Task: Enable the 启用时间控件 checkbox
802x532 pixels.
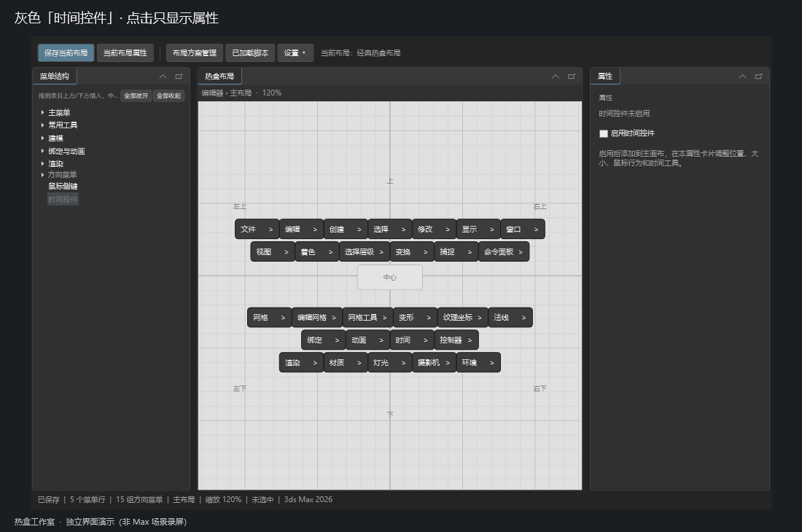Action: 604,133
